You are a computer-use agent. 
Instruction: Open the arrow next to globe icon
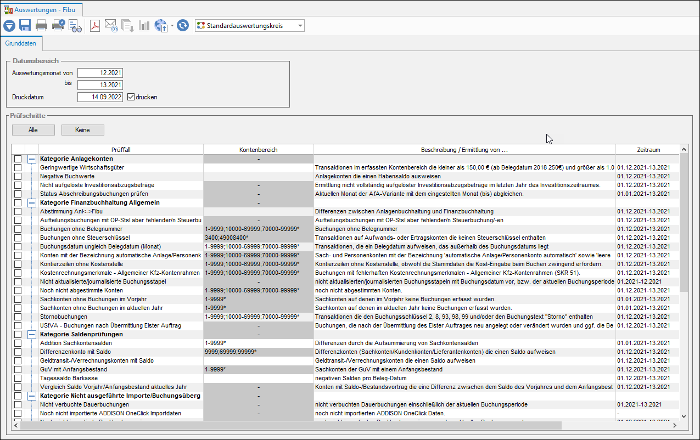click(172, 26)
